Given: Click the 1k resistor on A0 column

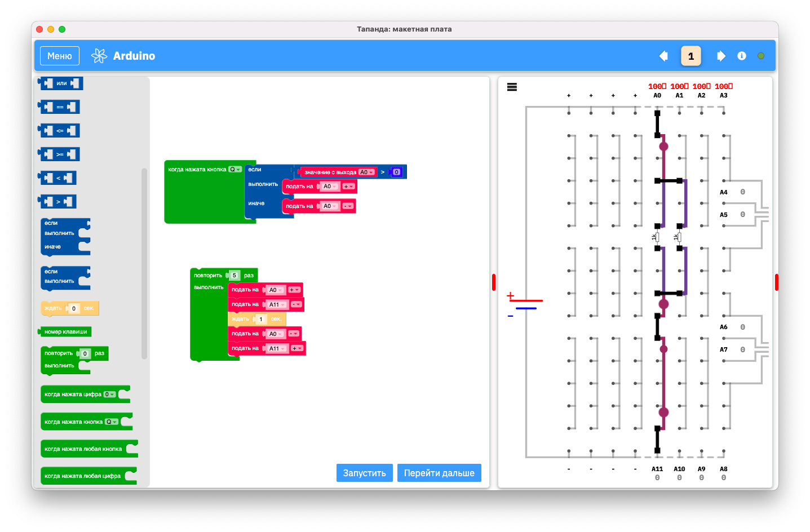Looking at the screenshot, I should [657, 237].
